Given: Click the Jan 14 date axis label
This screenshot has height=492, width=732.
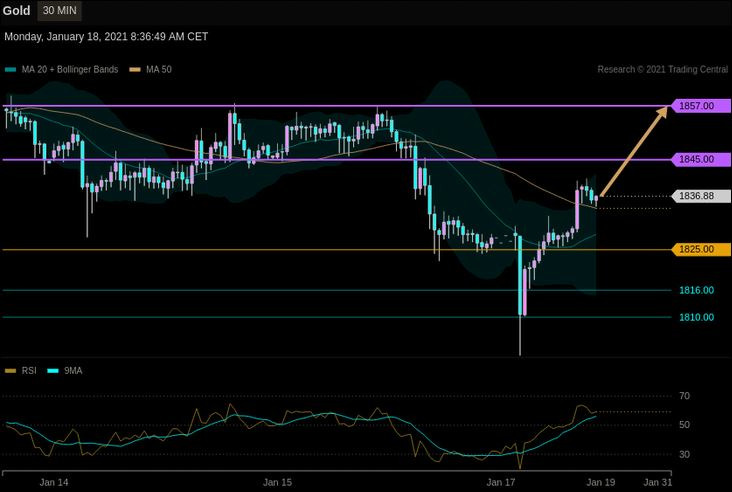Looking at the screenshot, I should (54, 482).
